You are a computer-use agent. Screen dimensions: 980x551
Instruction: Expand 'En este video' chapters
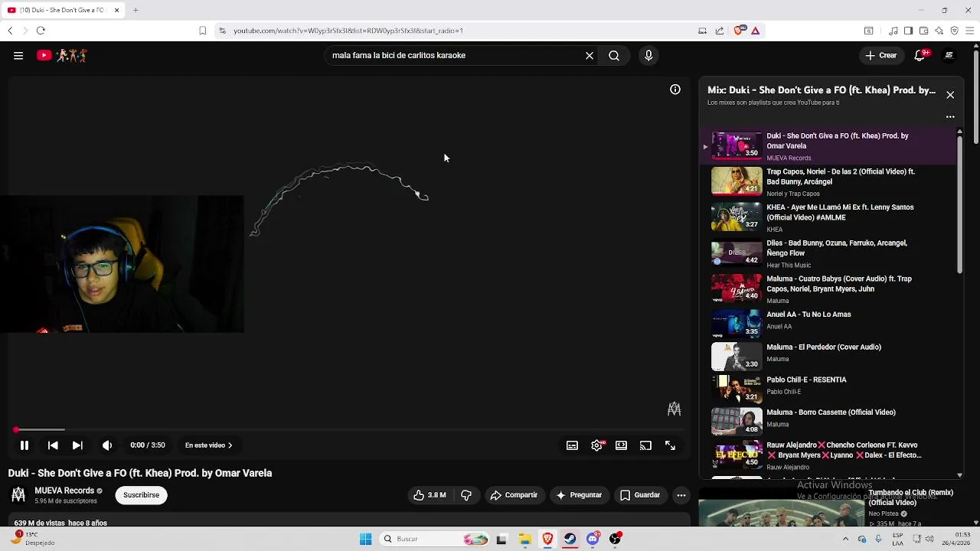pos(208,445)
